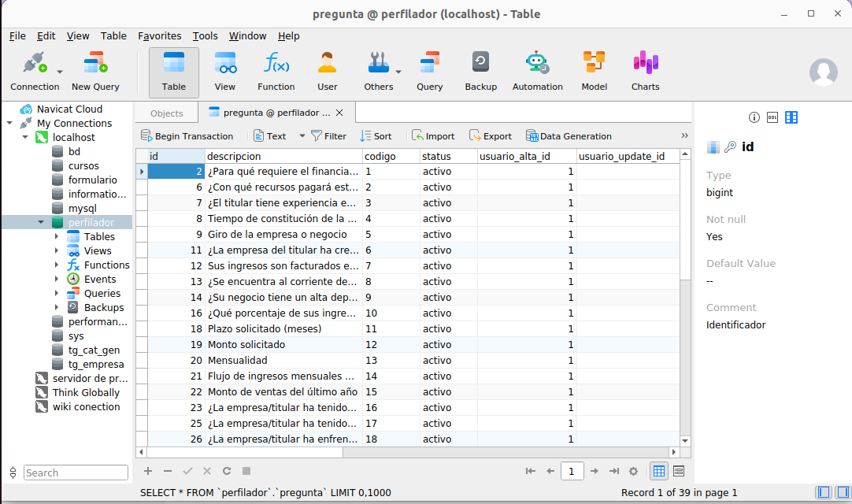Click the Search field in sidebar
The width and height of the screenshot is (852, 504).
[x=76, y=472]
